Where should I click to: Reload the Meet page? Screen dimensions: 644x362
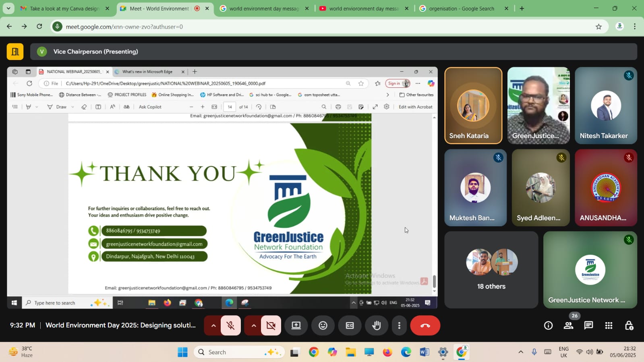coord(39,27)
